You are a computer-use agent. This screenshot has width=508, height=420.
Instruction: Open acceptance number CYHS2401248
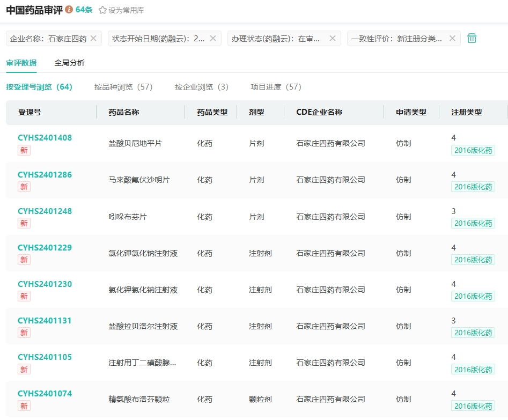45,211
